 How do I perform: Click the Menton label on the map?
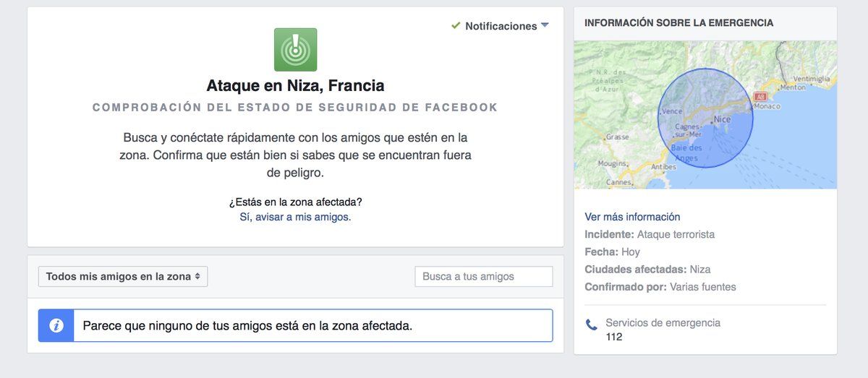(x=793, y=87)
